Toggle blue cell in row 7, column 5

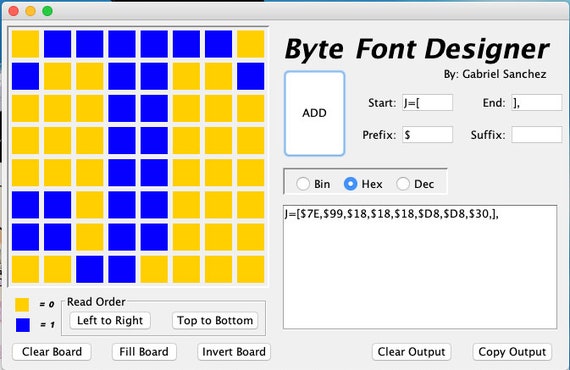click(x=154, y=237)
